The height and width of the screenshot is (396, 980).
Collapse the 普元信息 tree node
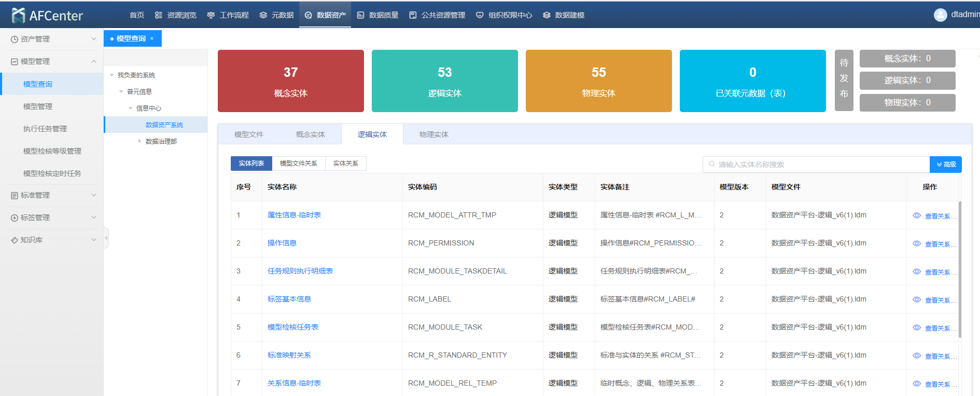pos(121,92)
